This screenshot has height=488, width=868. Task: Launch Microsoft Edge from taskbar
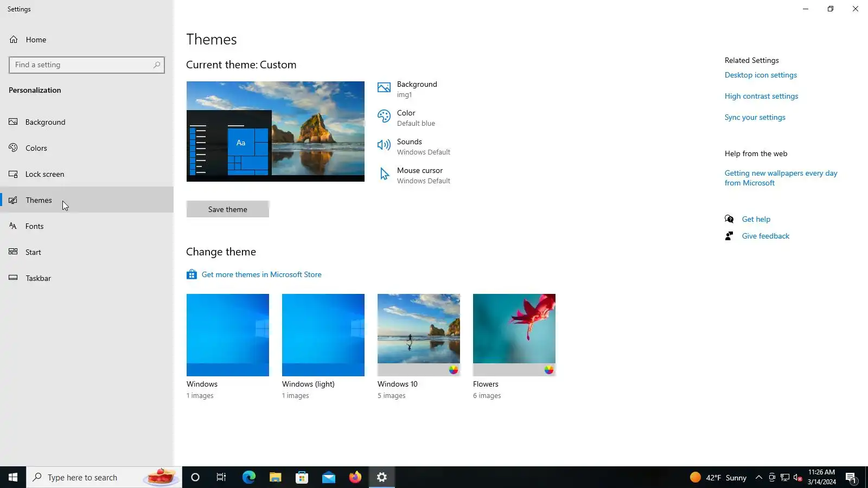pos(248,477)
